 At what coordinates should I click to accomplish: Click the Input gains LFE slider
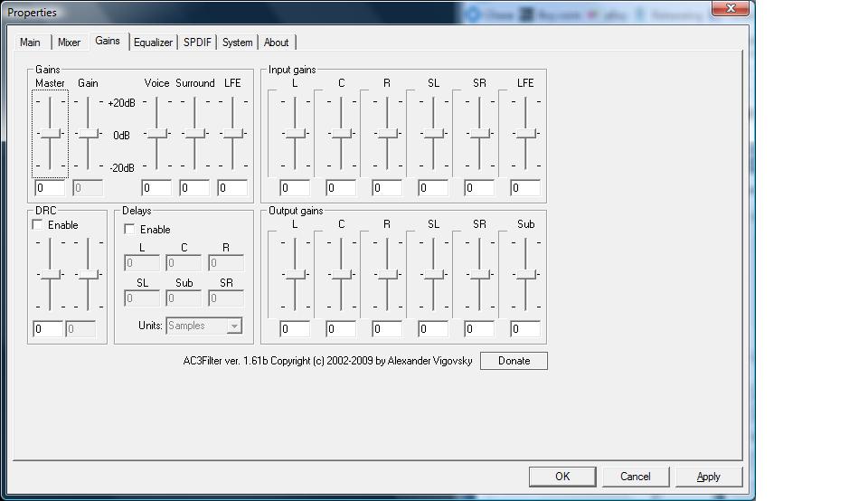pyautogui.click(x=525, y=134)
